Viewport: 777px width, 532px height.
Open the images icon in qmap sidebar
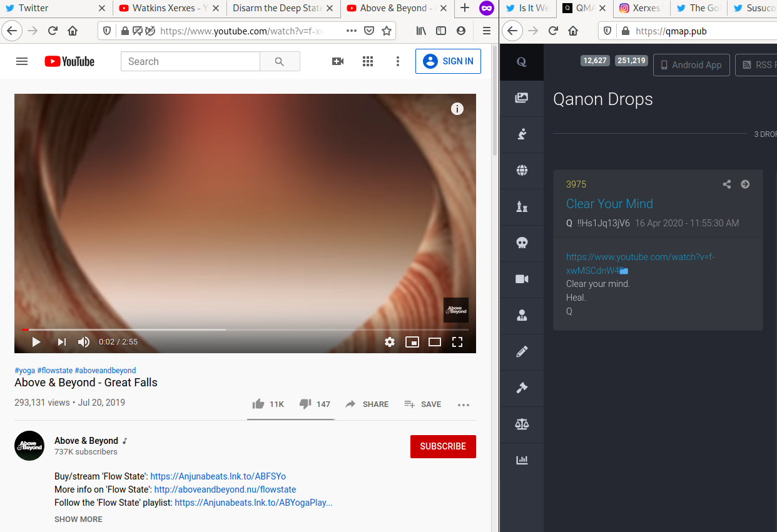pos(522,98)
